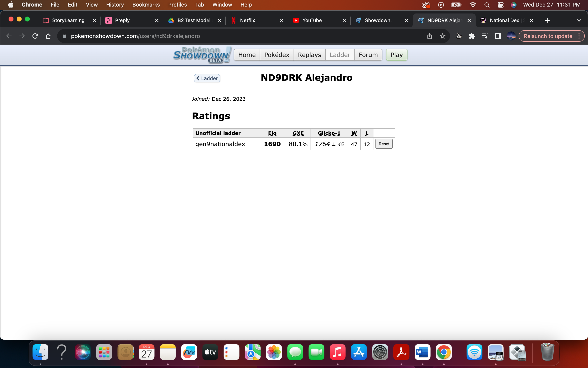588x368 pixels.
Task: Open the Apple menu
Action: pos(11,5)
